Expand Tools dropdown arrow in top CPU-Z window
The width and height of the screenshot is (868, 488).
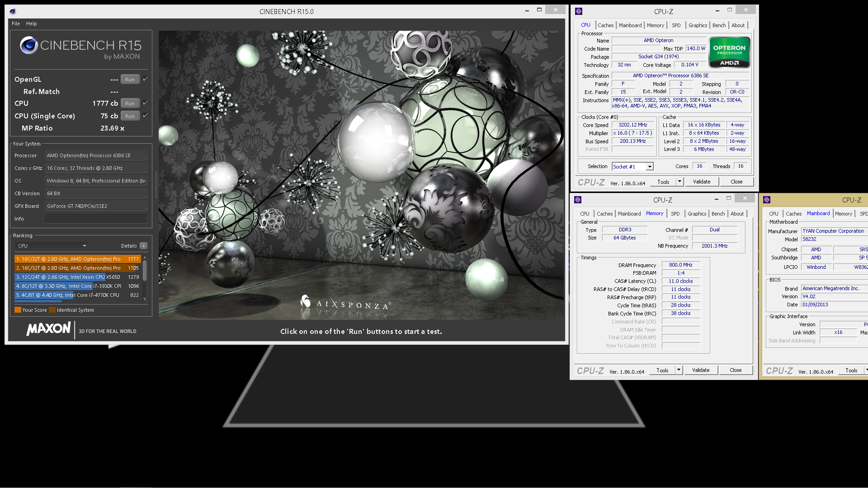tap(679, 182)
